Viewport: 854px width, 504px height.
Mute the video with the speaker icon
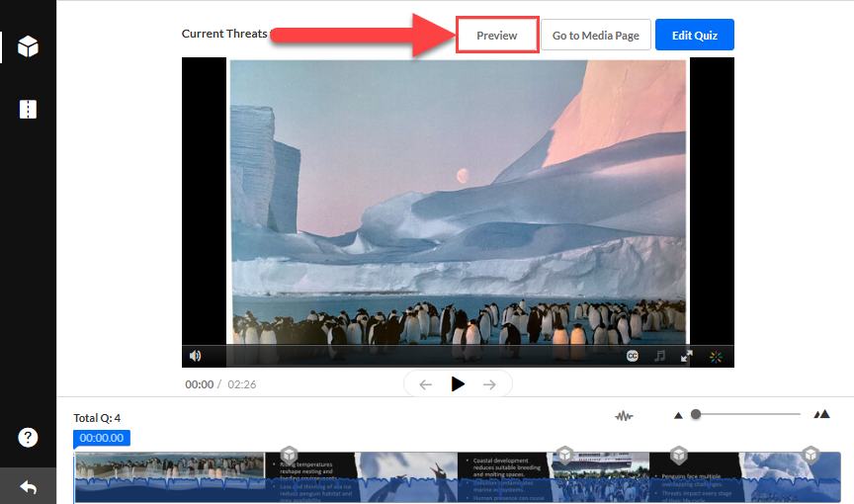195,356
